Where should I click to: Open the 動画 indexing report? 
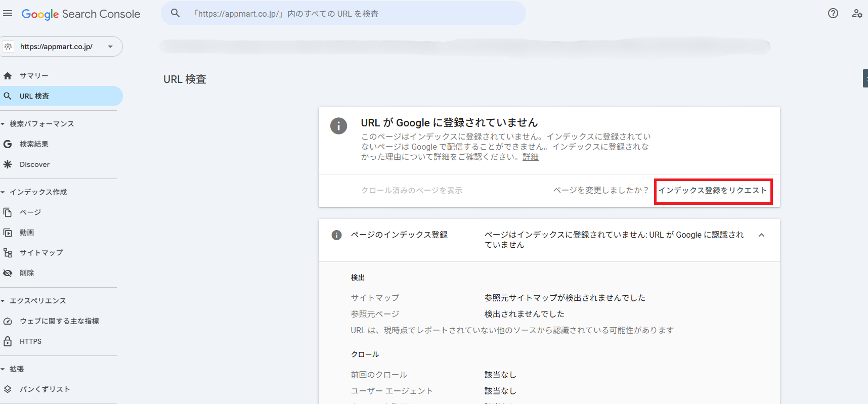point(61,233)
